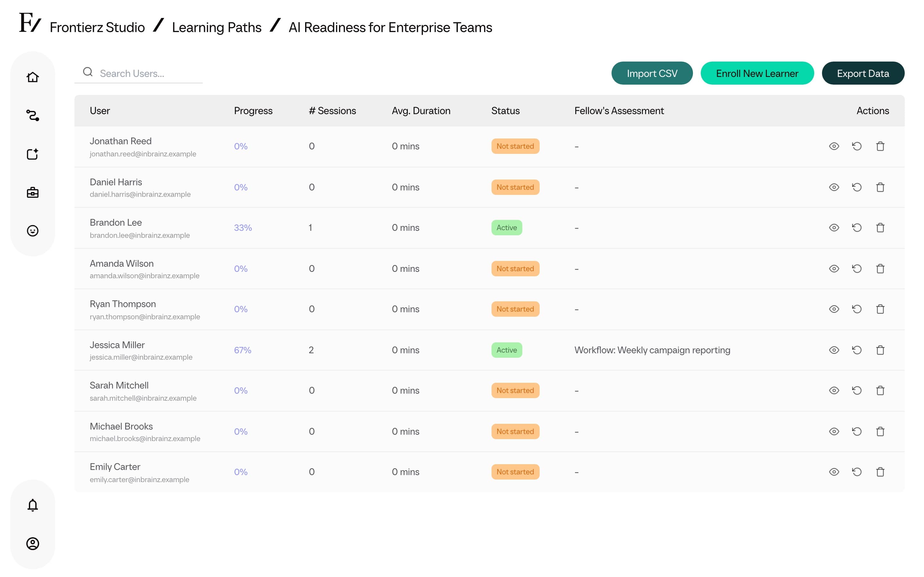Click the smiley face sidebar icon
The width and height of the screenshot is (924, 577).
pyautogui.click(x=32, y=230)
